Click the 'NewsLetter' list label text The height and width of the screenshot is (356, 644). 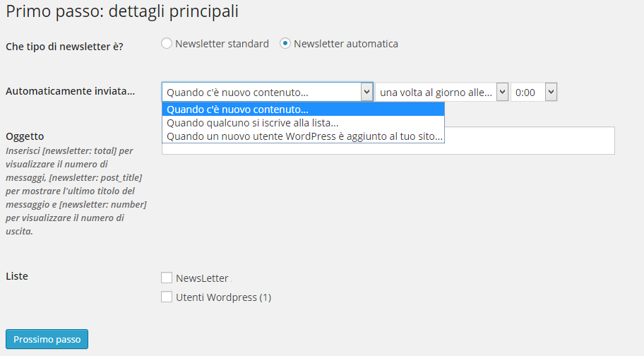pyautogui.click(x=202, y=278)
